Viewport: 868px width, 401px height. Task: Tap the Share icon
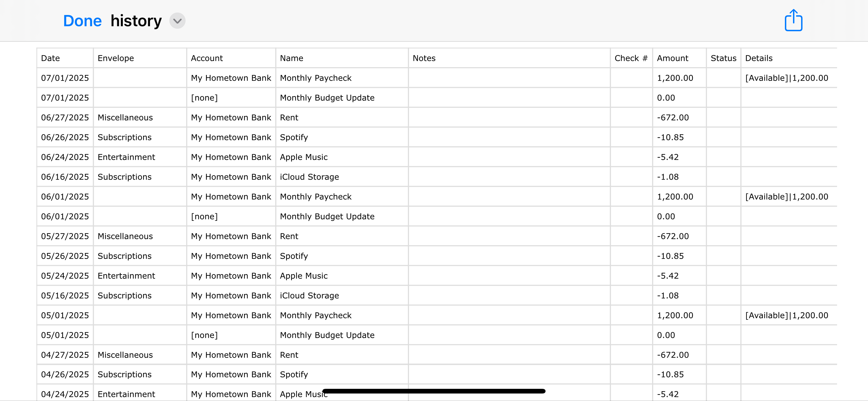pos(793,21)
